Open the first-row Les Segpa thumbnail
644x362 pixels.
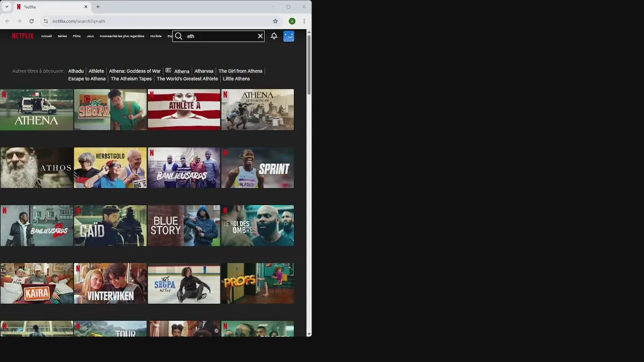point(110,110)
